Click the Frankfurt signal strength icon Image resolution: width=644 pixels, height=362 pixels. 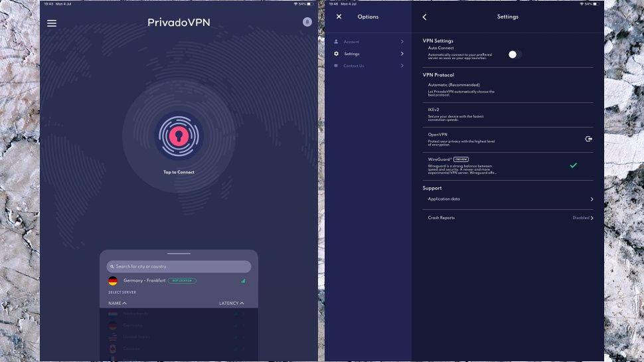(243, 281)
